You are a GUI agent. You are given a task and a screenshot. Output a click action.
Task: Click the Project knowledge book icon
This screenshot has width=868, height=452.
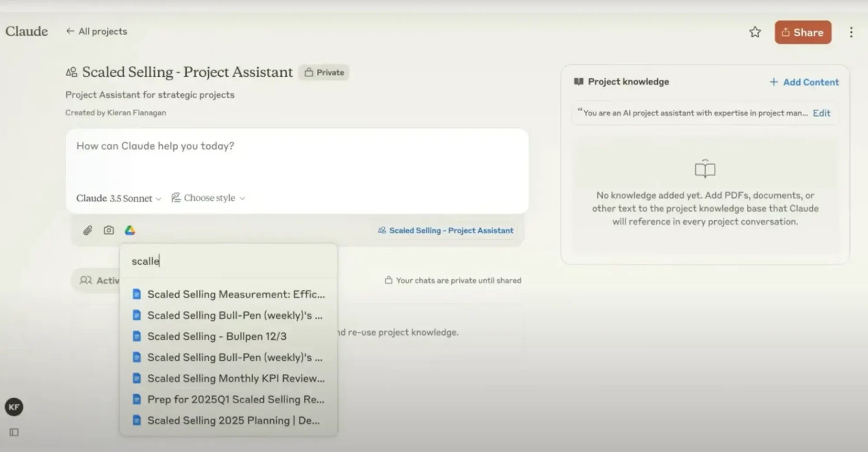tap(579, 82)
